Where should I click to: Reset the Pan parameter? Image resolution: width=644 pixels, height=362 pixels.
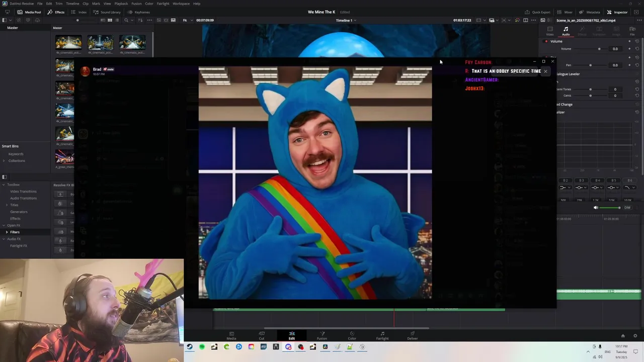pyautogui.click(x=637, y=65)
